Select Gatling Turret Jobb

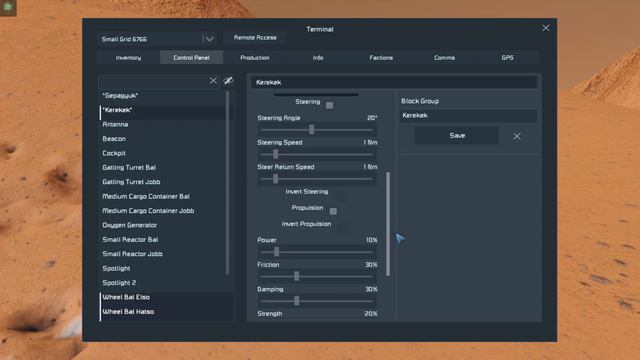coord(162,182)
